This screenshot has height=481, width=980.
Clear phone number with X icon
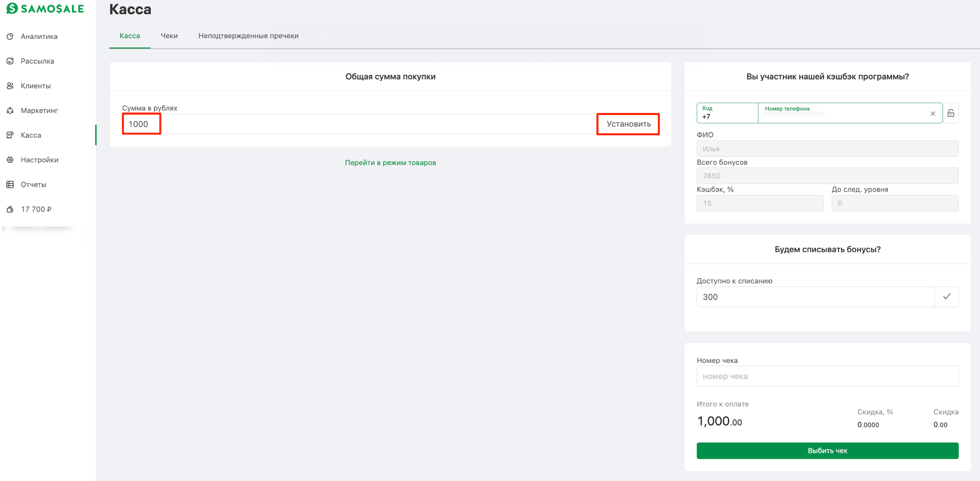click(x=932, y=113)
